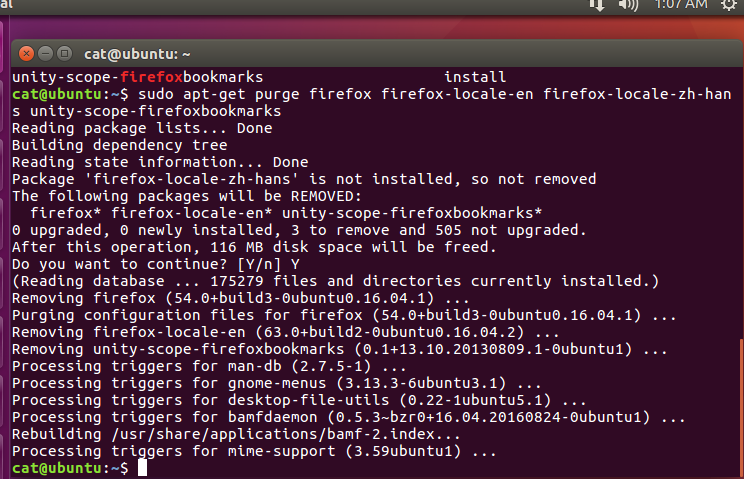Click 'The following packages will be REMOVED:' line
This screenshot has height=479, width=744.
coord(187,196)
